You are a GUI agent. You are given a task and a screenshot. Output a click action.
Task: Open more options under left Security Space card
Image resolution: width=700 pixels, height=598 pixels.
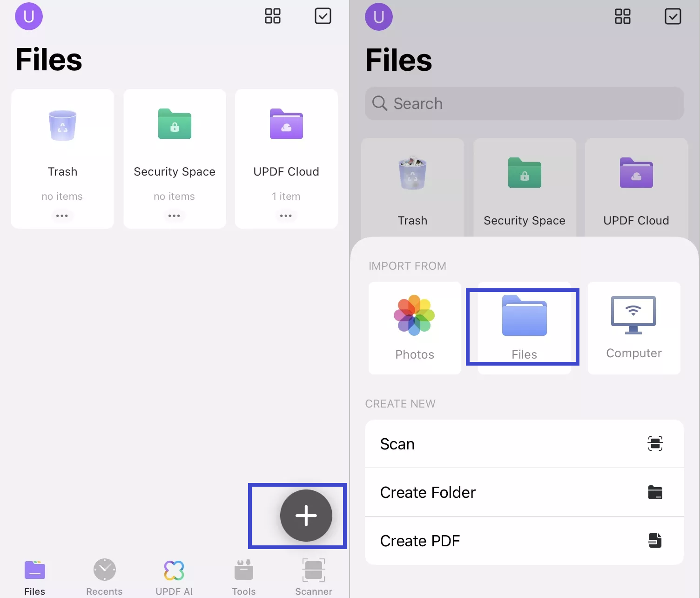point(174,216)
